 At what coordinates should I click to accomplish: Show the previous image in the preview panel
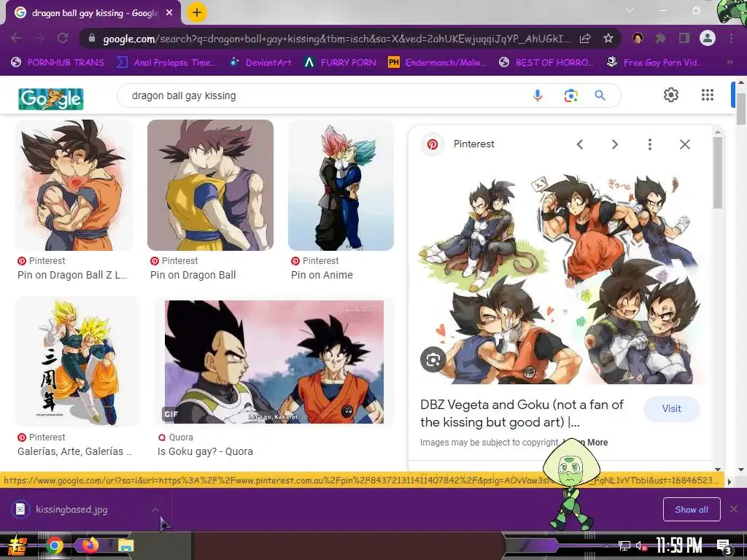click(x=580, y=144)
